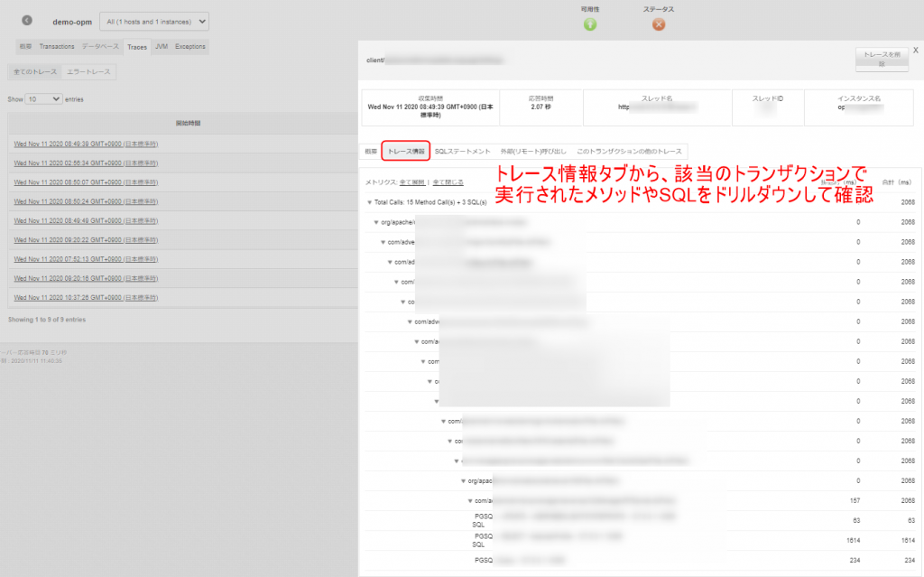The height and width of the screenshot is (577, 924).
Task: Open the trace started at 08:50:24
Action: pyautogui.click(x=86, y=201)
